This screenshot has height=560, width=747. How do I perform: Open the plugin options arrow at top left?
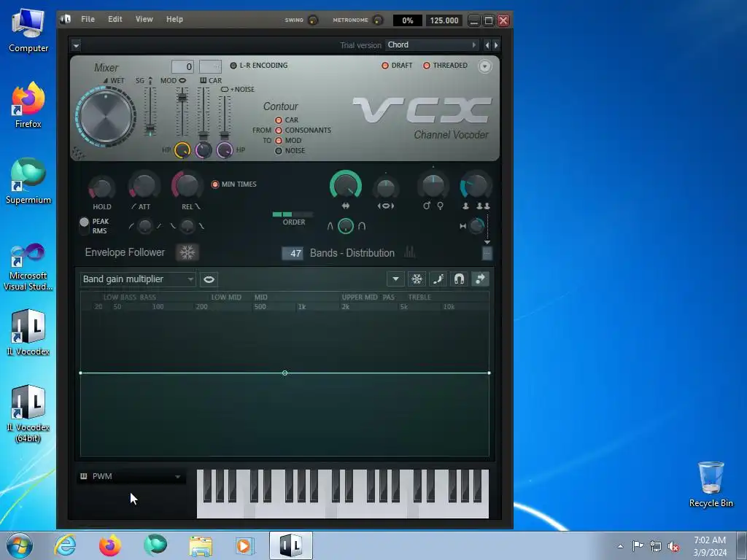pyautogui.click(x=76, y=46)
